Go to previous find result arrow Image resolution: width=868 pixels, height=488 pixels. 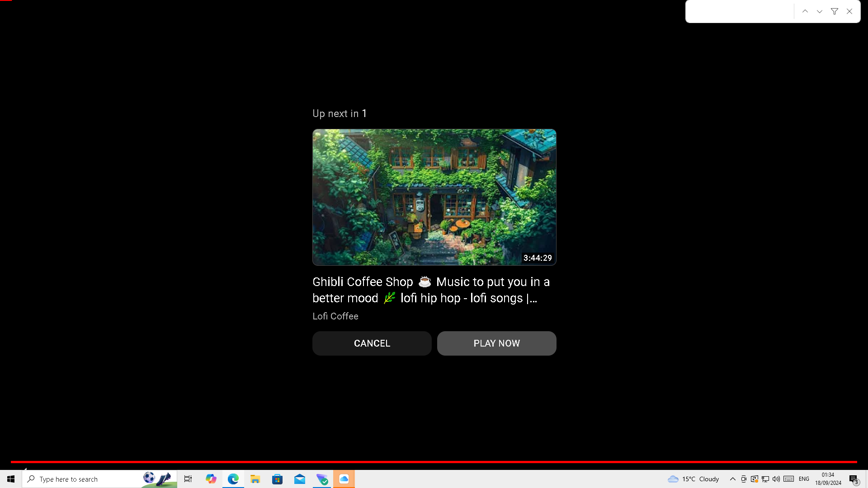click(x=805, y=12)
